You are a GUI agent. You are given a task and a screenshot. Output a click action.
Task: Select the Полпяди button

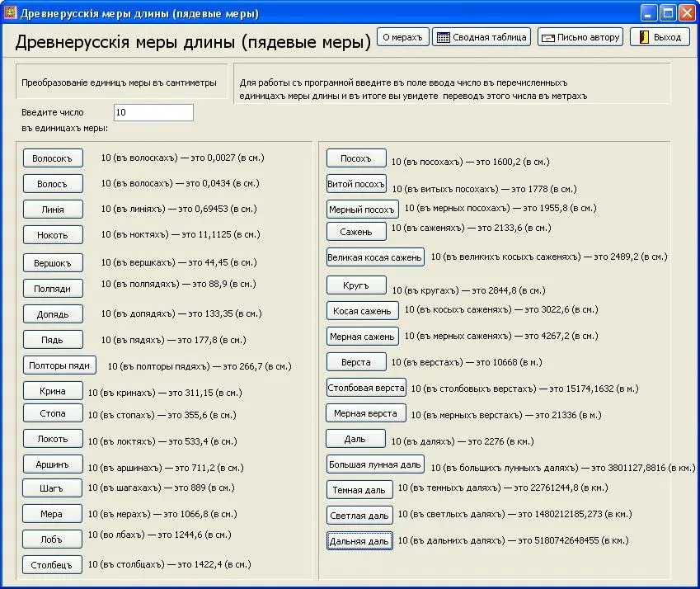53,289
